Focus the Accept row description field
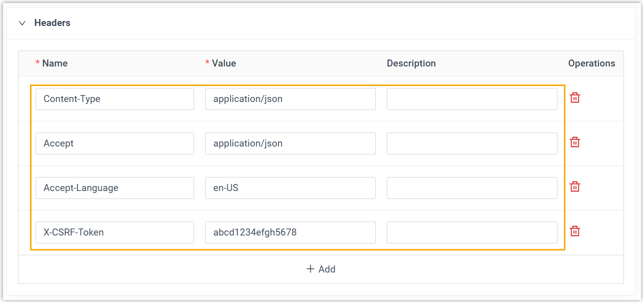The height and width of the screenshot is (303, 644). (x=471, y=143)
